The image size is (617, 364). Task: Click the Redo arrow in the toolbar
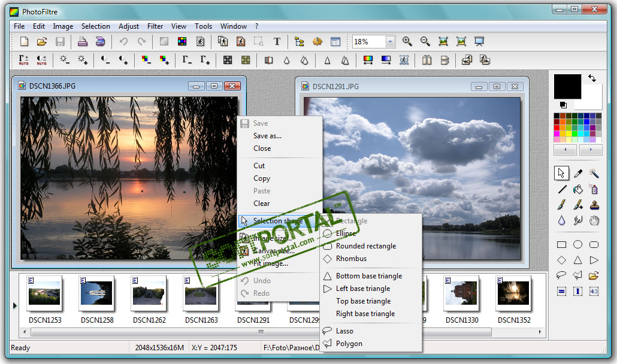(141, 42)
